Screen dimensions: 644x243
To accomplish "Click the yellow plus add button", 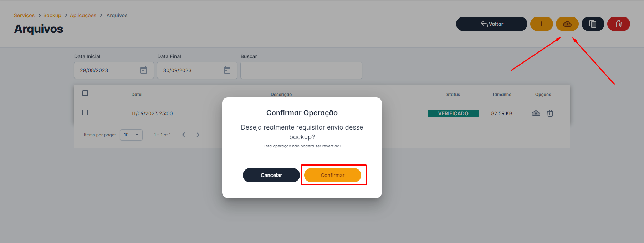I will point(541,24).
